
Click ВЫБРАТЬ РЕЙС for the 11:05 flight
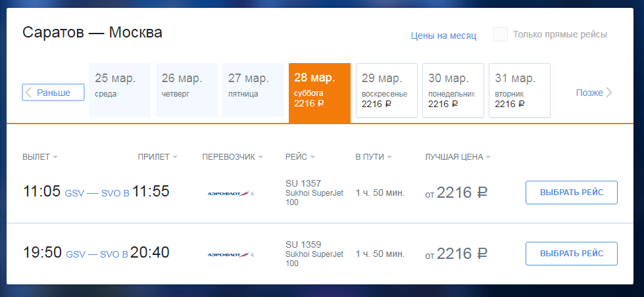pyautogui.click(x=571, y=193)
